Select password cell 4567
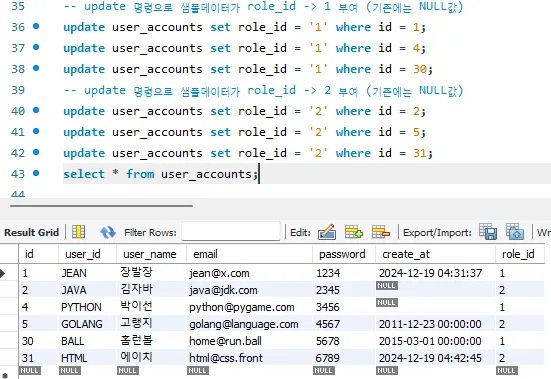Image resolution: width=551 pixels, height=379 pixels. tap(344, 324)
